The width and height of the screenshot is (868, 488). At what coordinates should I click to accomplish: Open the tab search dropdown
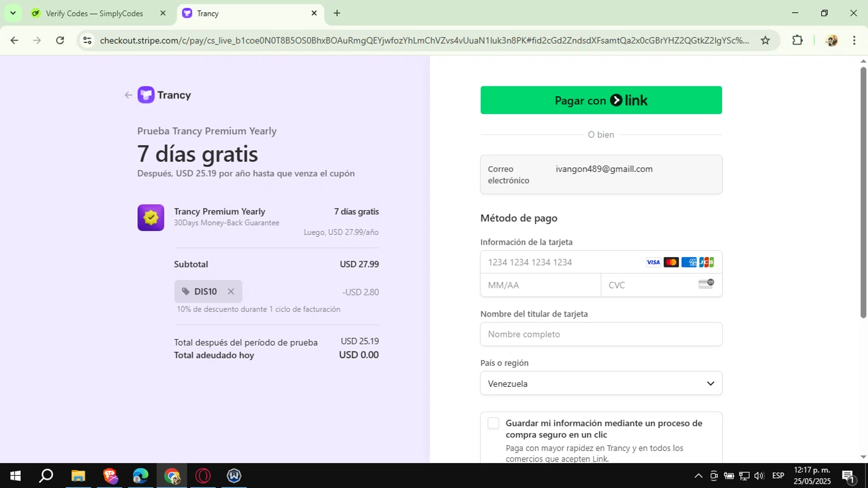pos(13,13)
